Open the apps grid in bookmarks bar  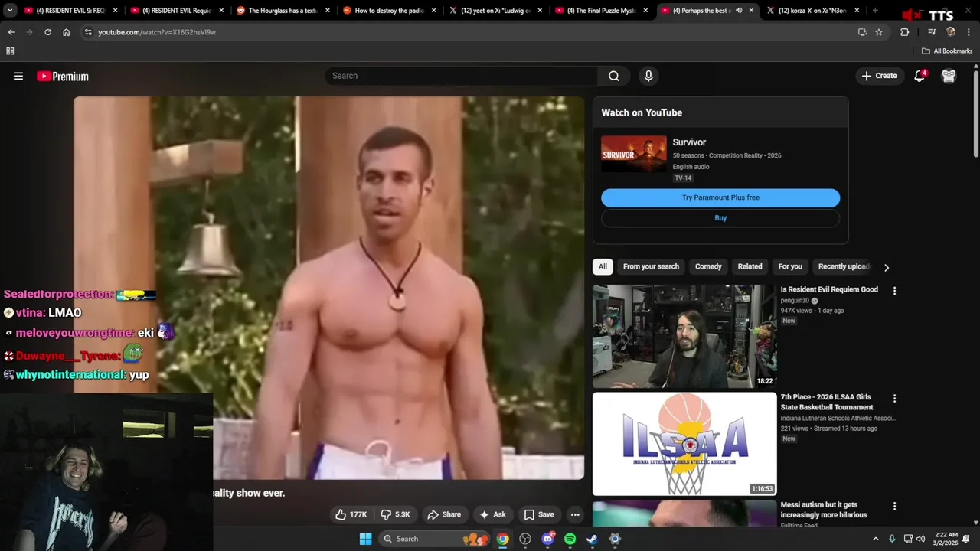[10, 51]
